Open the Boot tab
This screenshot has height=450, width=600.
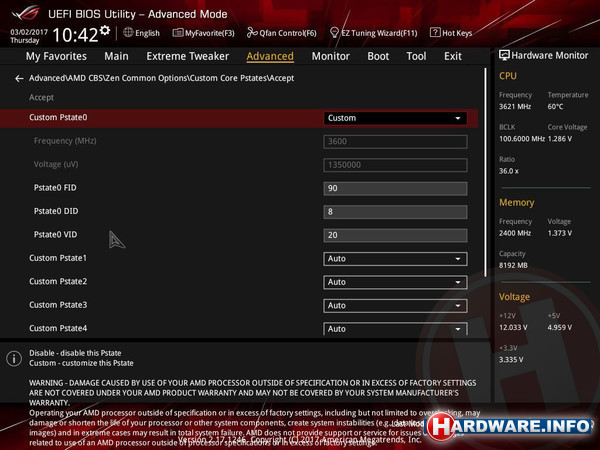(378, 56)
